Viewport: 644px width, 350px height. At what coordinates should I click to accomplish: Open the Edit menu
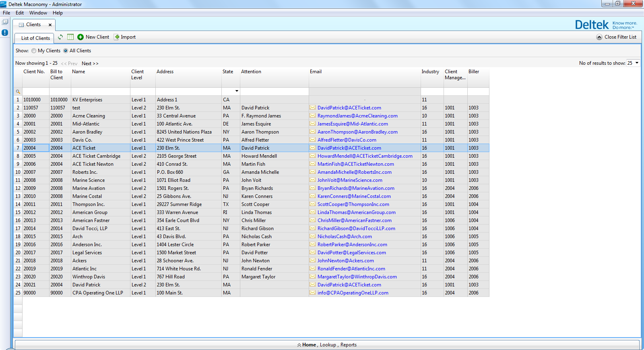click(19, 13)
